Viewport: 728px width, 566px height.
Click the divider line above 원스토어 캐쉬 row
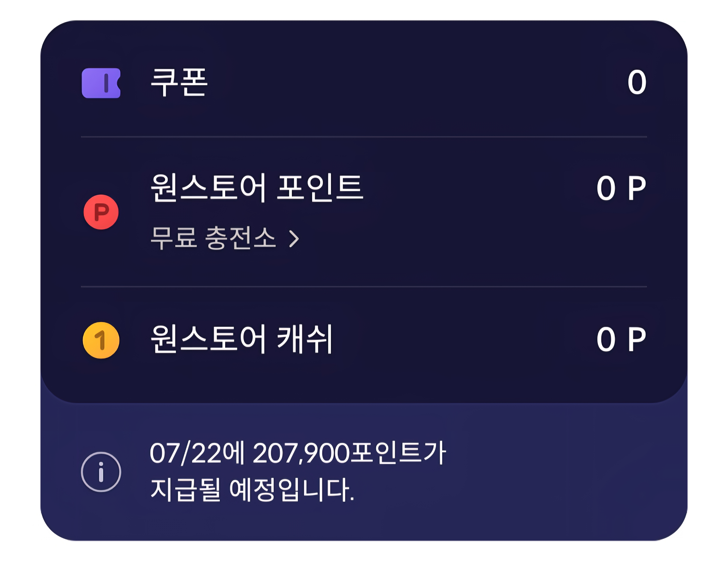364,287
